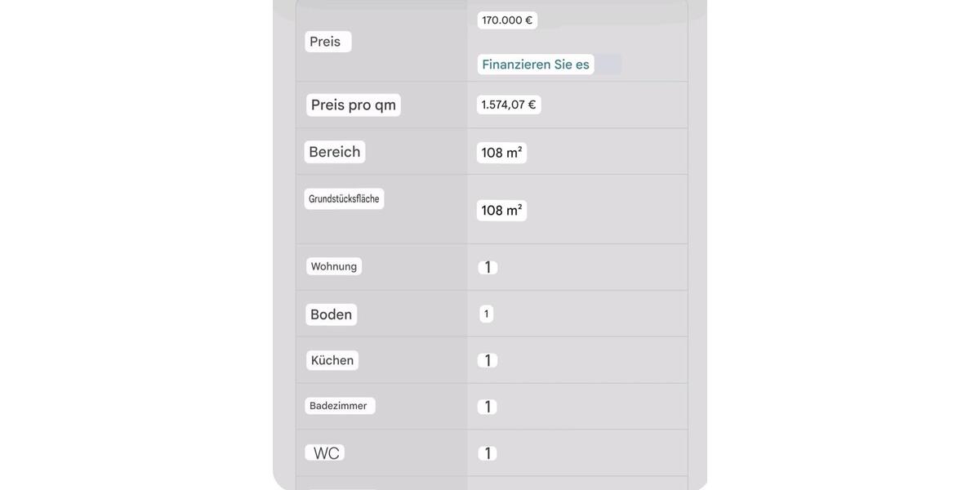Click the "Badezimmer" label

click(x=339, y=406)
